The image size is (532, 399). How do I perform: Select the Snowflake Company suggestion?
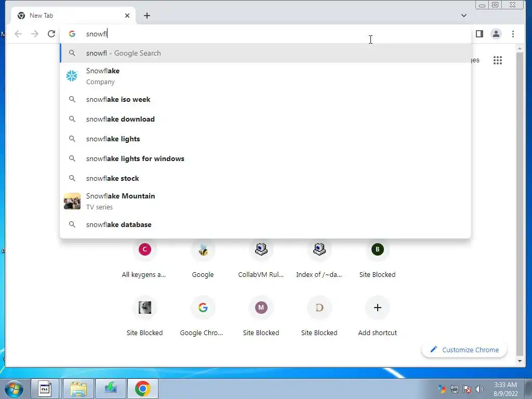265,76
